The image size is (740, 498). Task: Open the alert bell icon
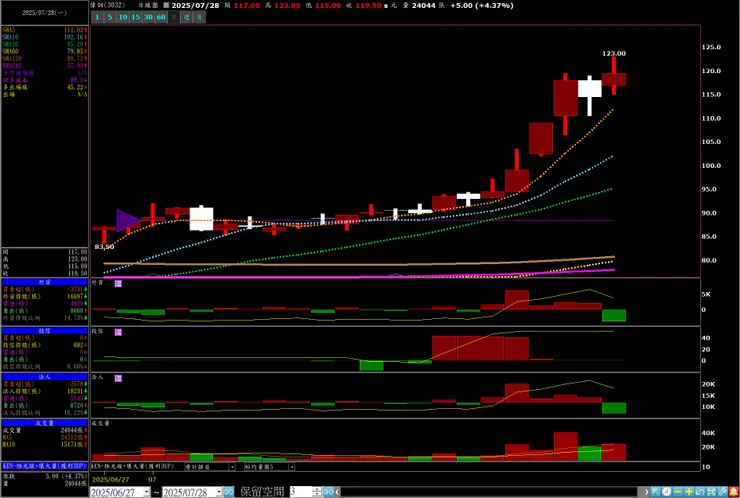point(733,491)
